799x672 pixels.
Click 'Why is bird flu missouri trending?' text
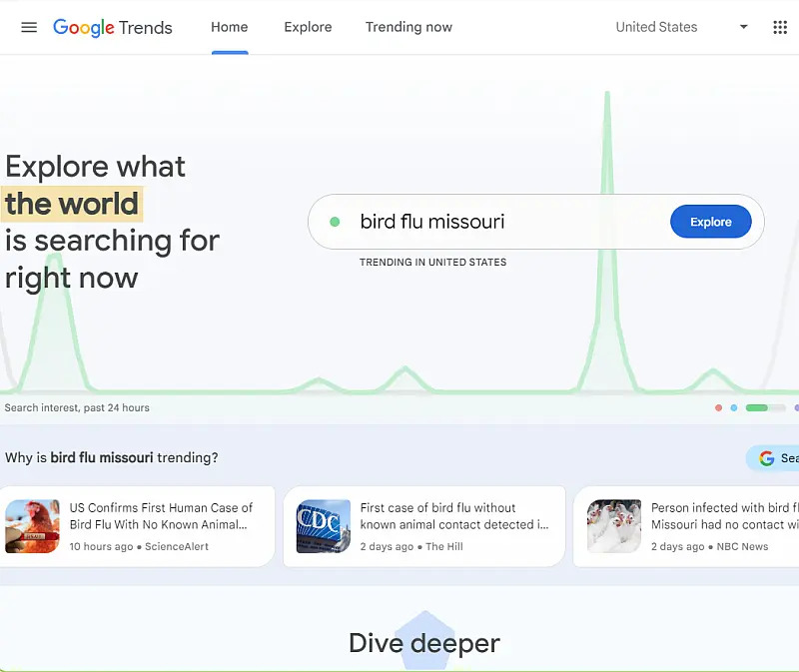112,457
